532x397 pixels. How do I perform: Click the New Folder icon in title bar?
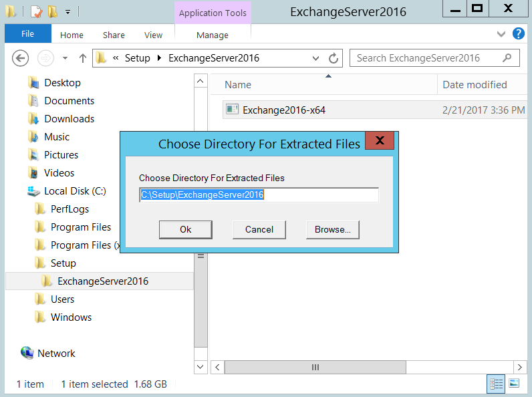[52, 11]
